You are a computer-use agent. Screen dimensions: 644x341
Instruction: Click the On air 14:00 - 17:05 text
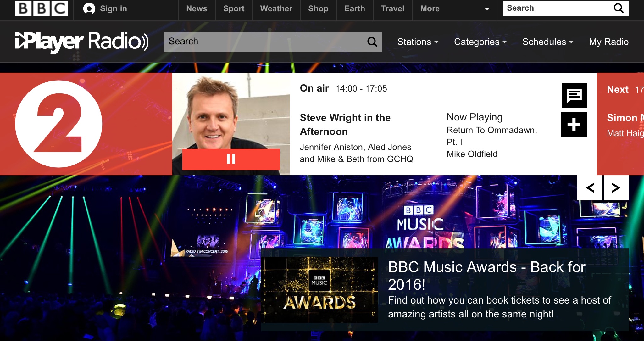click(x=343, y=88)
